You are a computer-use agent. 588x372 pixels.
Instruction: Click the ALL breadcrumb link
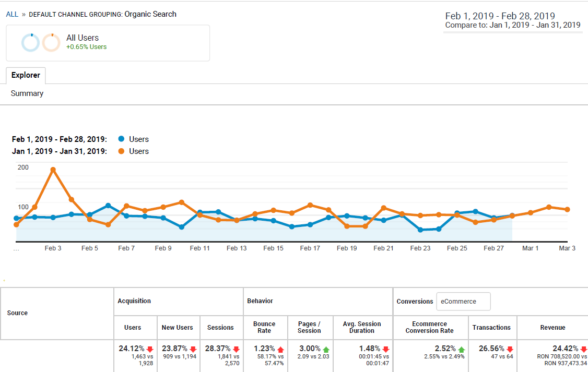pyautogui.click(x=11, y=14)
